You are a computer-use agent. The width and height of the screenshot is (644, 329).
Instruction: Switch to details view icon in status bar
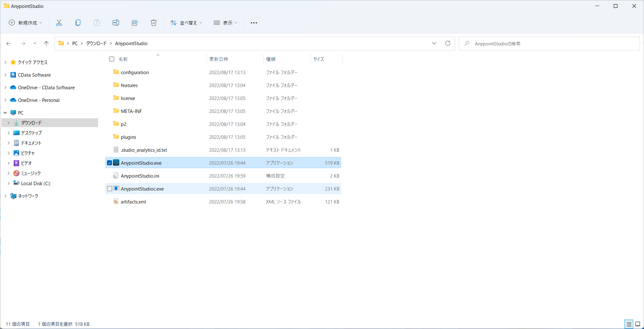click(x=629, y=324)
